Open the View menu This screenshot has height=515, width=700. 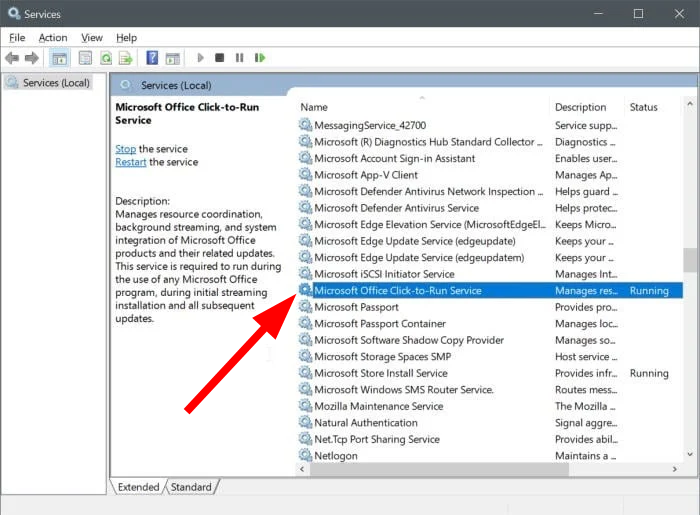click(92, 38)
